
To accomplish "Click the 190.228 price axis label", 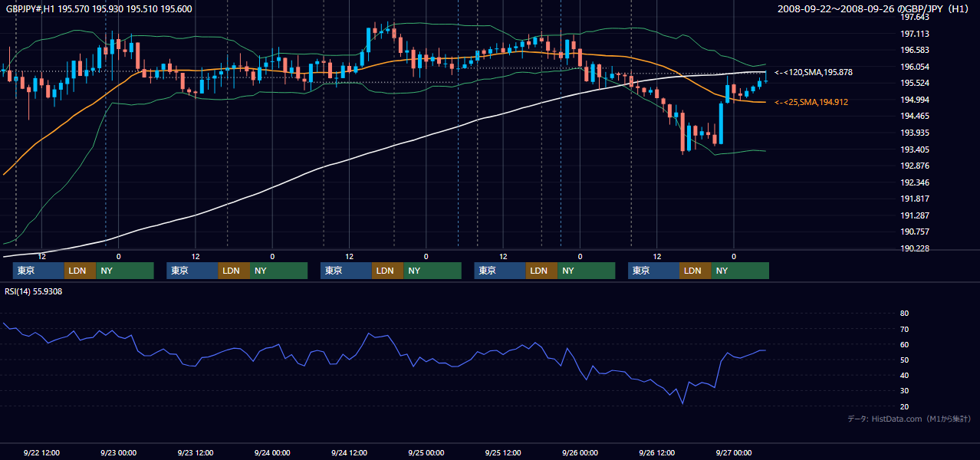I will click(x=915, y=248).
